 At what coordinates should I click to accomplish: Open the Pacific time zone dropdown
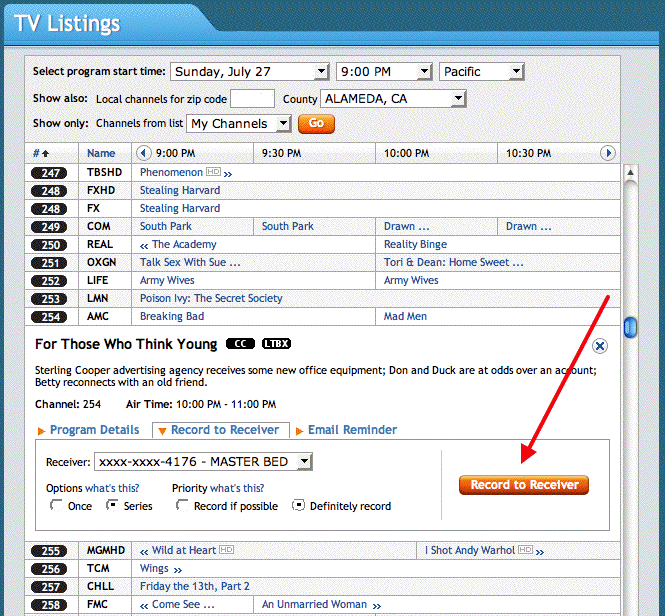click(x=481, y=72)
